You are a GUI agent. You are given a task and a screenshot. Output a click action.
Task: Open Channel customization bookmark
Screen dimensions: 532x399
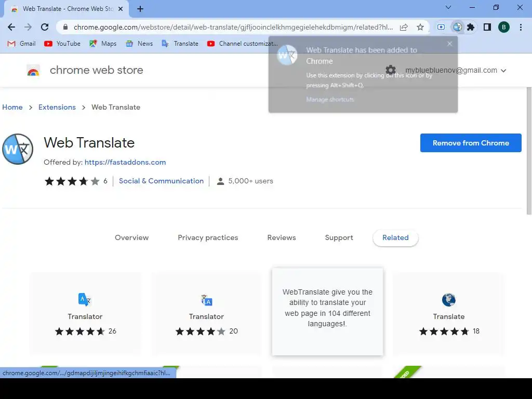[x=242, y=44]
